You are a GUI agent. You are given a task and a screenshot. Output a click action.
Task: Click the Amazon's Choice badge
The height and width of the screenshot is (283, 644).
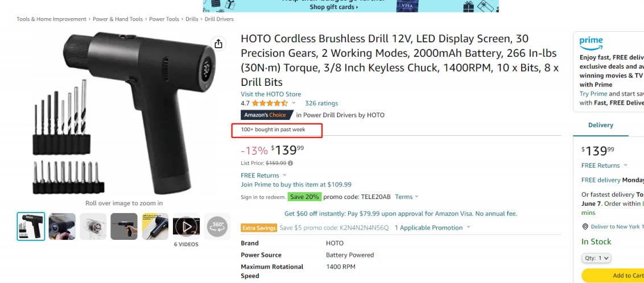[267, 115]
